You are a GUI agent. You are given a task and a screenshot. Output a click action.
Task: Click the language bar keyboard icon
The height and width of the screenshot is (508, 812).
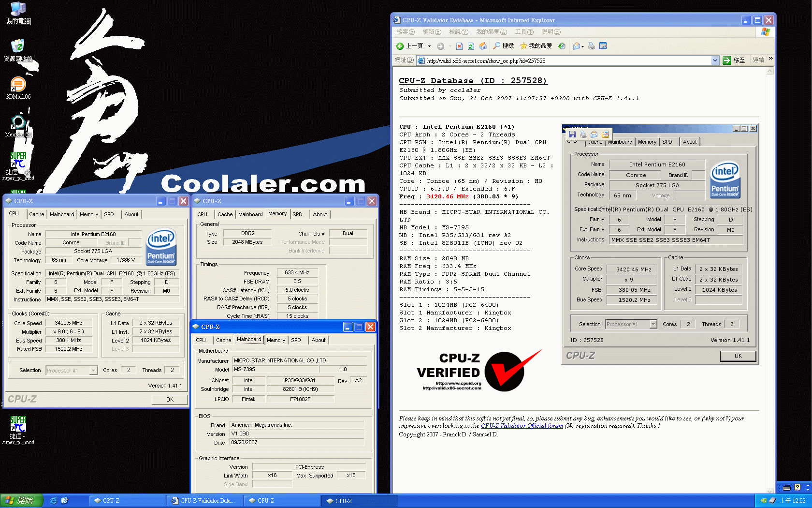pyautogui.click(x=786, y=488)
